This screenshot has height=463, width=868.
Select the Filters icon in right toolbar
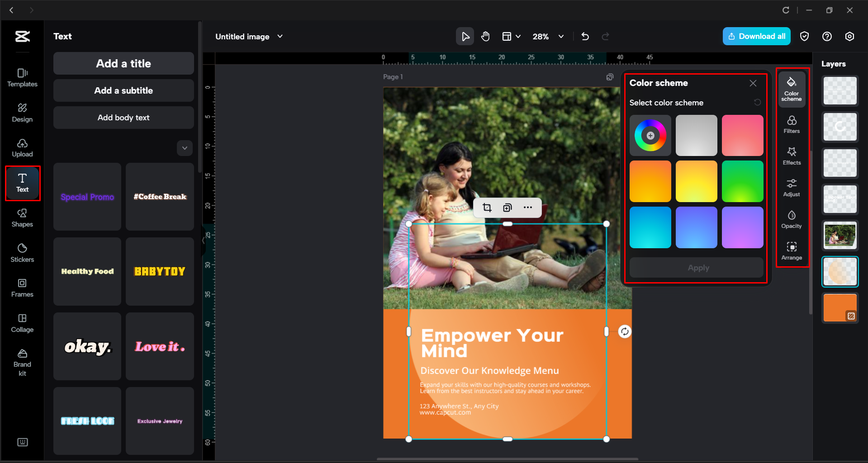click(x=792, y=124)
